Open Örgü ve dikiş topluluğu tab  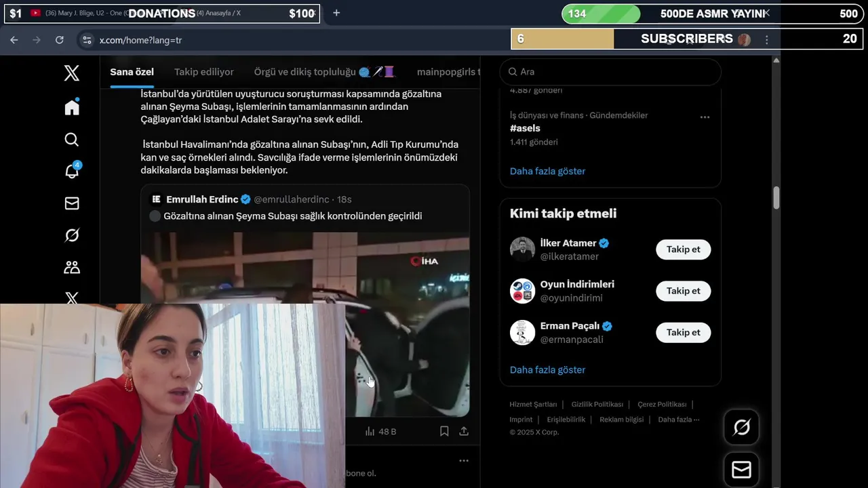click(325, 72)
